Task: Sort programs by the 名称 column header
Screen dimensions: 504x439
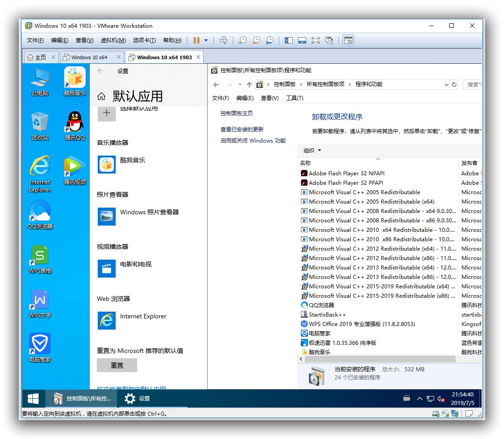Action: click(x=378, y=163)
